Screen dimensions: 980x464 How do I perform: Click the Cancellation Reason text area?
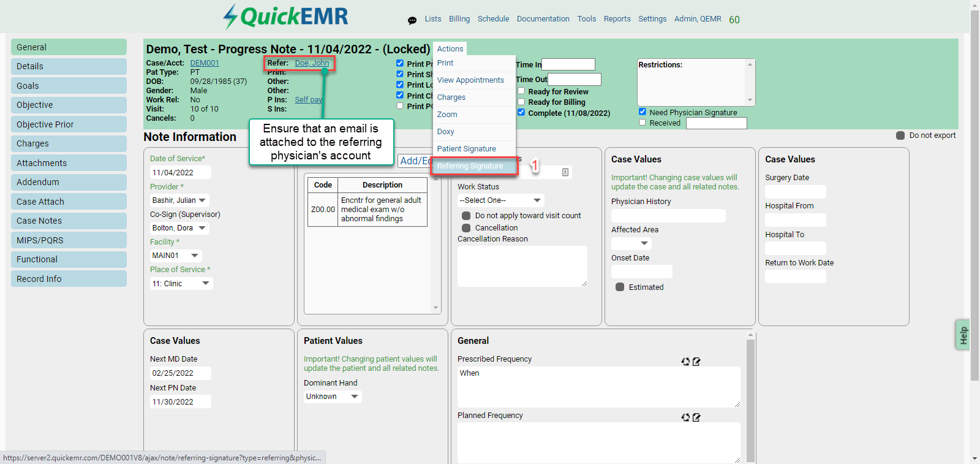(522, 267)
